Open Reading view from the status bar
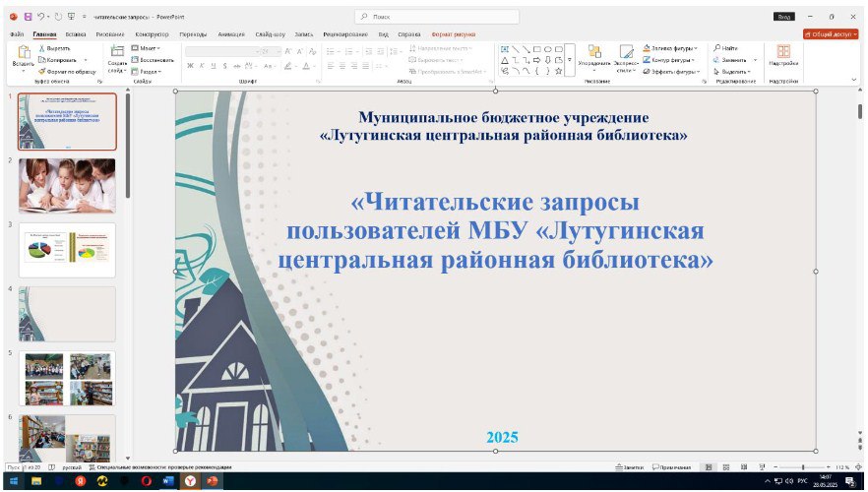Image resolution: width=868 pixels, height=492 pixels. pos(744,467)
